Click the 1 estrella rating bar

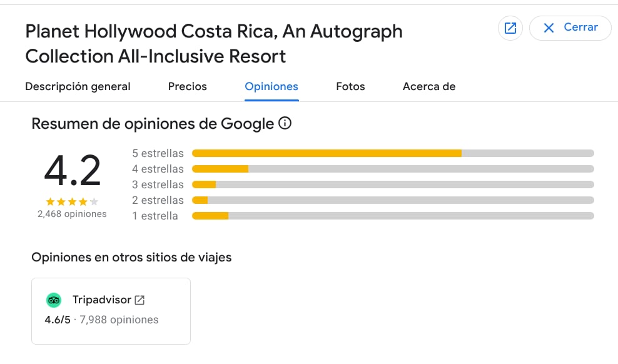[x=392, y=216]
